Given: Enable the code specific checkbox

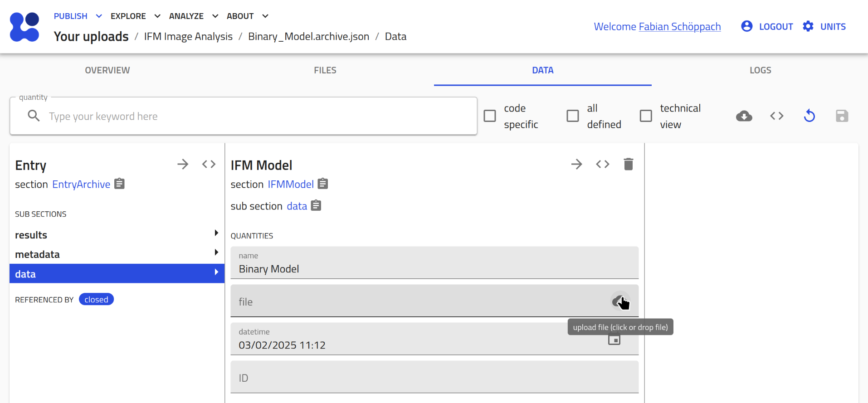Looking at the screenshot, I should coord(490,116).
